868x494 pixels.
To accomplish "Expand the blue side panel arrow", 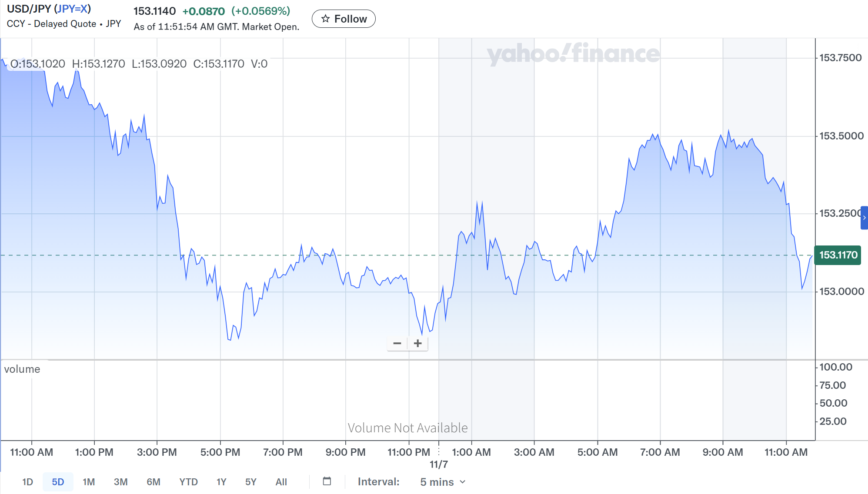I will pos(864,218).
